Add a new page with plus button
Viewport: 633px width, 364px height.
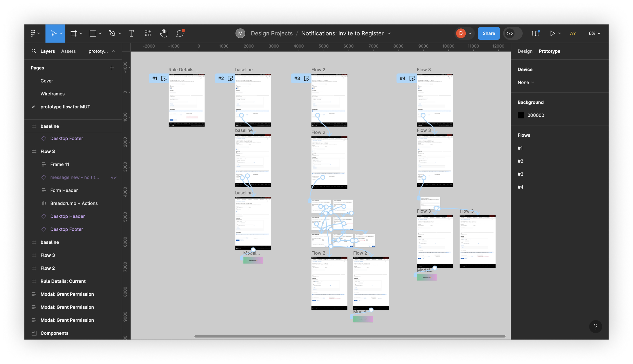coord(112,68)
